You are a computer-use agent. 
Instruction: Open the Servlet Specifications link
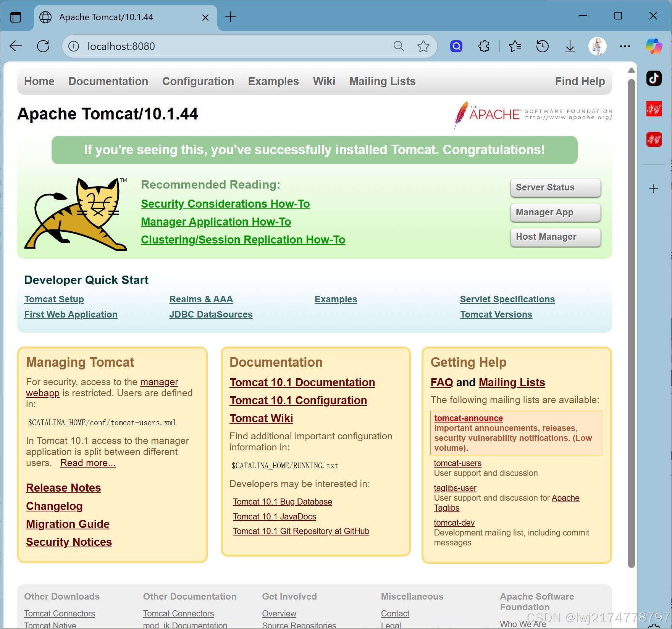point(507,299)
